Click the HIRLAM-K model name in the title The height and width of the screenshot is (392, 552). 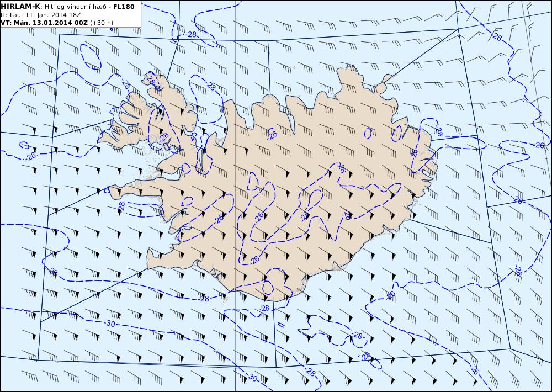tap(21, 7)
